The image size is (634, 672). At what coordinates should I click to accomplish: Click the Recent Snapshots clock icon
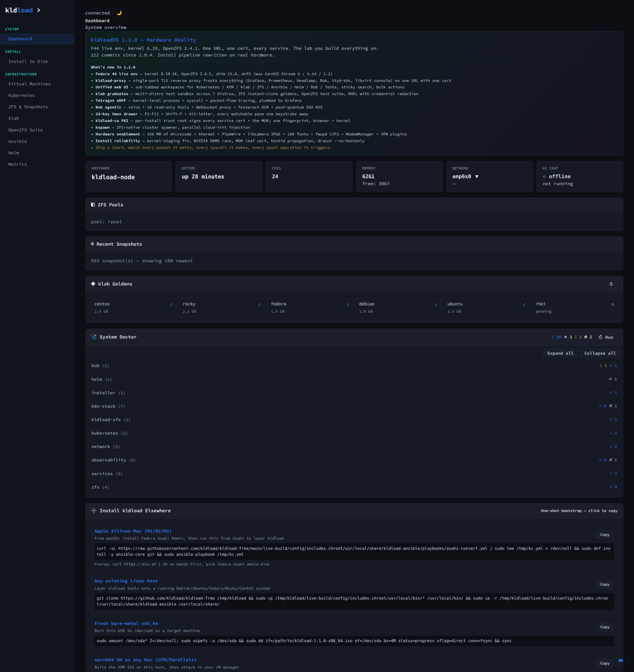pyautogui.click(x=92, y=244)
